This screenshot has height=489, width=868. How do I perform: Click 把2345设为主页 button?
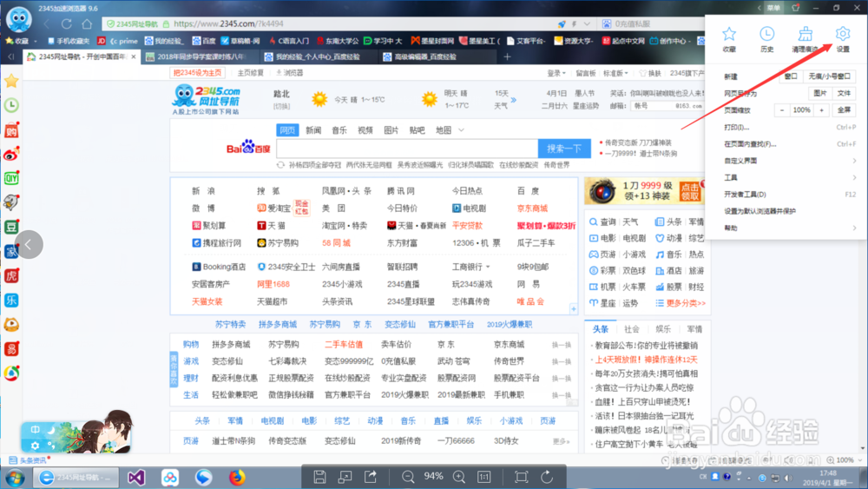[x=198, y=73]
